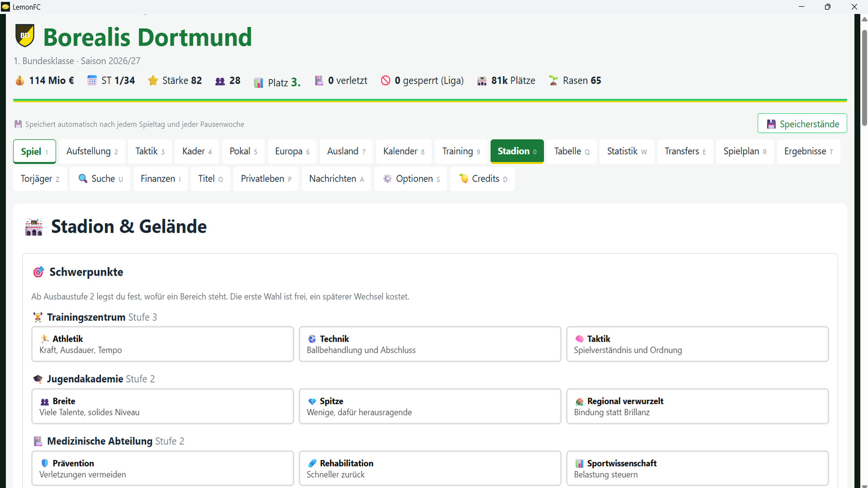This screenshot has width=868, height=488.
Task: Click the Trainingszentrum weightlifter icon
Action: (38, 317)
